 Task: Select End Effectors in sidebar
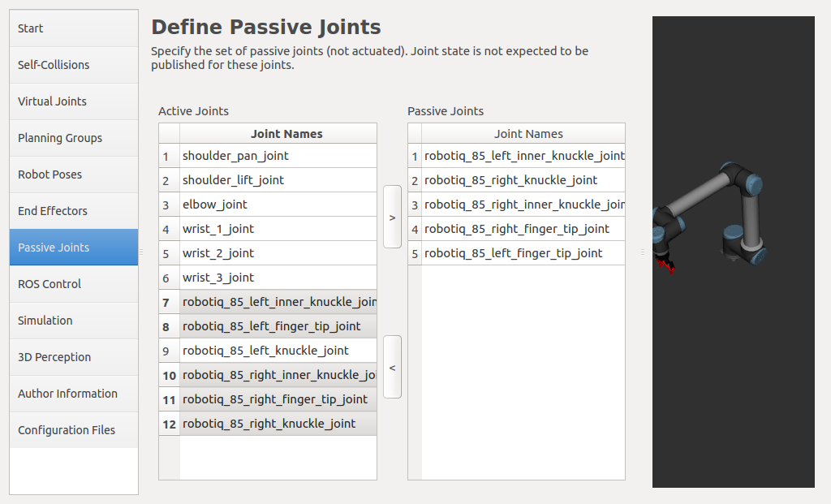[x=74, y=211]
